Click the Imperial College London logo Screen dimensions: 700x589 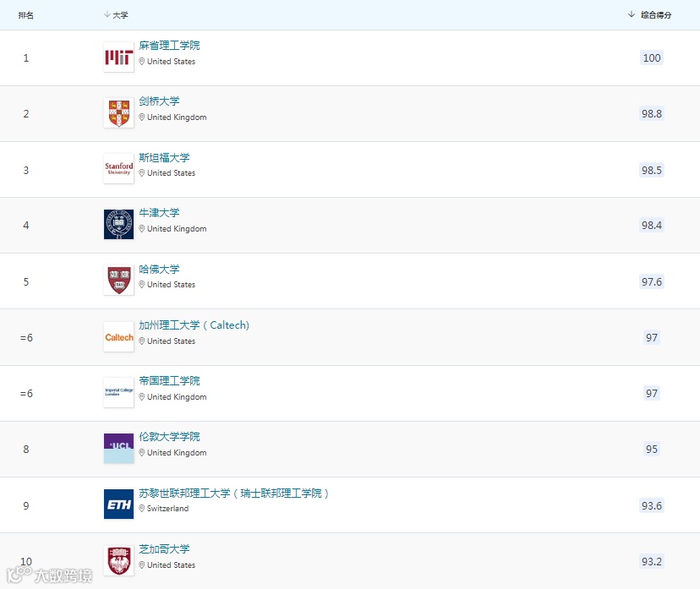coord(118,393)
